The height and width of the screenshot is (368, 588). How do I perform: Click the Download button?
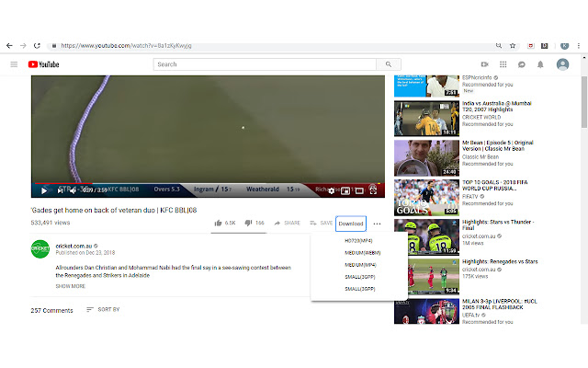pyautogui.click(x=351, y=224)
